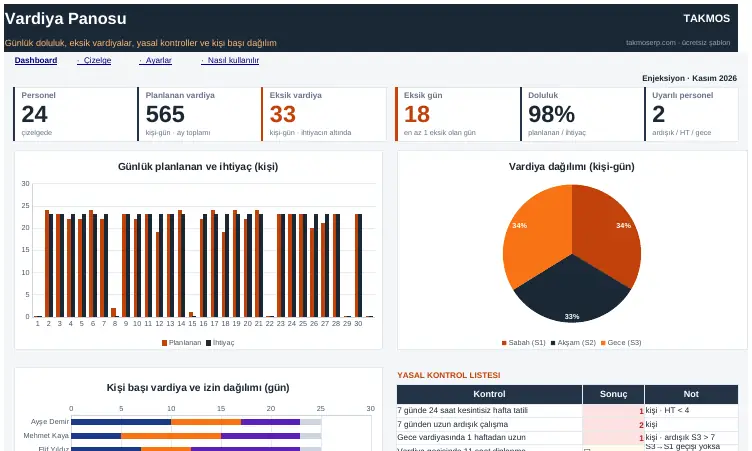Click the Kontrol column header
This screenshot has height=451, width=752.
point(489,394)
